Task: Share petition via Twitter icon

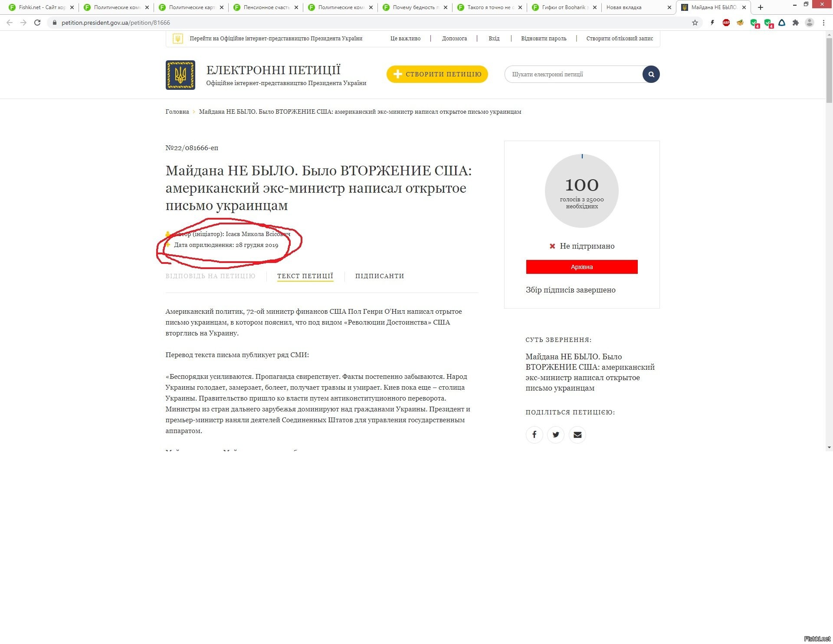Action: coord(556,434)
